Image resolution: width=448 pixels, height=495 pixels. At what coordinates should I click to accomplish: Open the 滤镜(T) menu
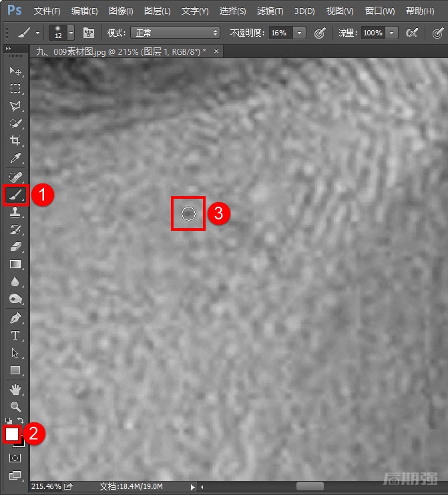click(270, 11)
